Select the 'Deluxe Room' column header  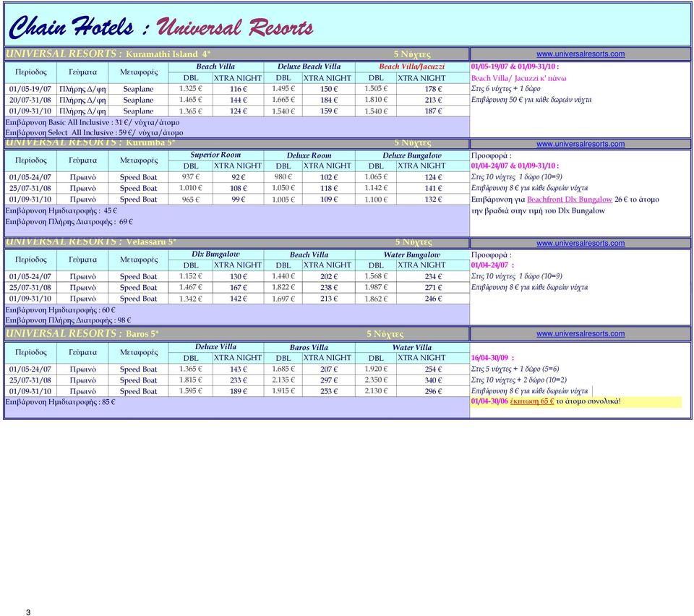coord(309,155)
